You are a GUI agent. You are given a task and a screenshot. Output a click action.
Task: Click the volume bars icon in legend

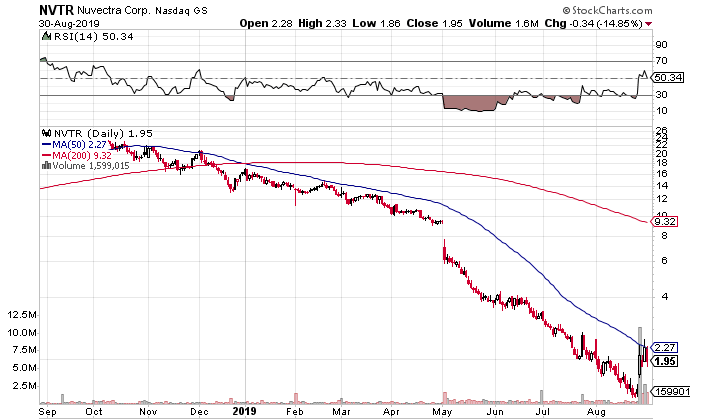pos(45,165)
